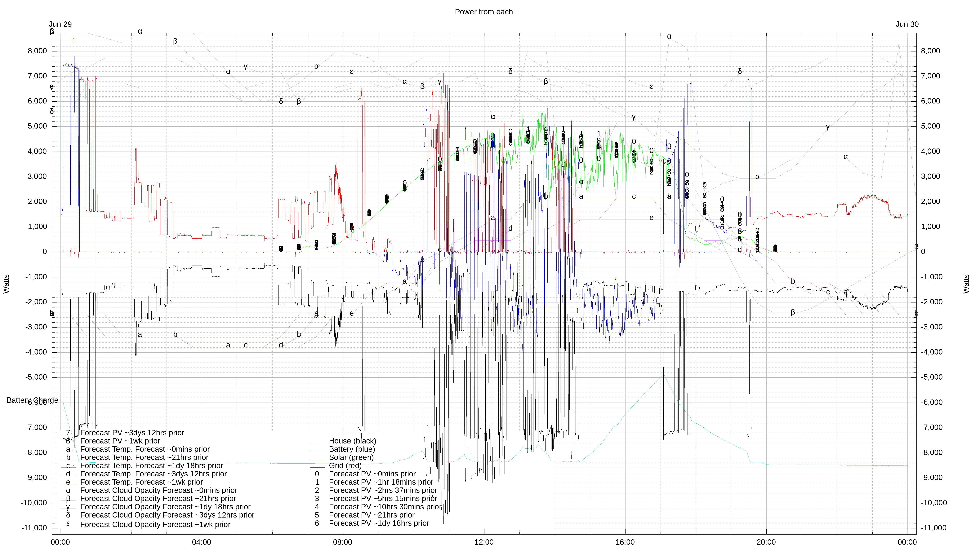
Task: Click the '16:00' time axis tick
Action: [x=625, y=542]
